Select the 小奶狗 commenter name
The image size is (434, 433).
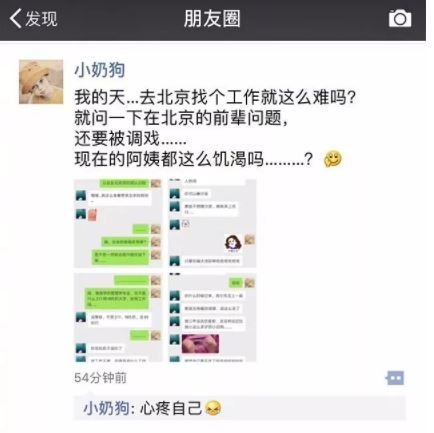click(106, 408)
